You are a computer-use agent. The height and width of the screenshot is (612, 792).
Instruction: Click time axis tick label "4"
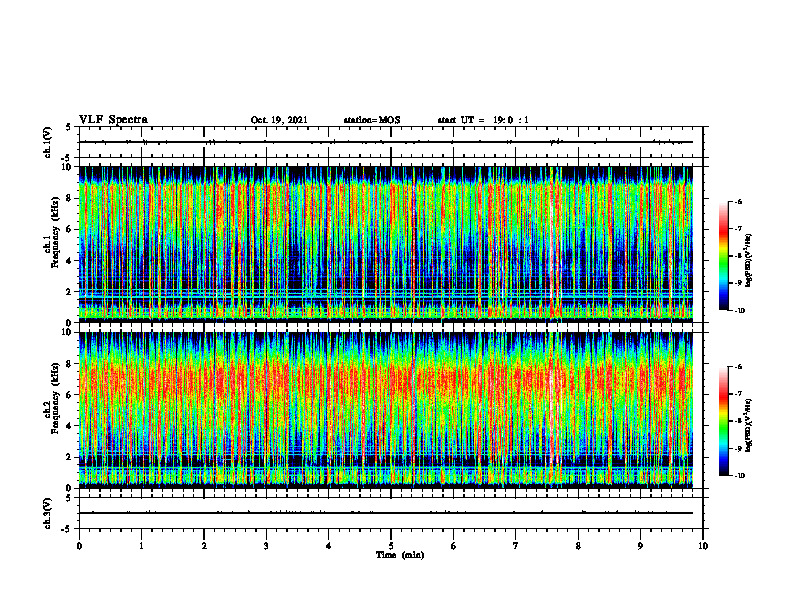(x=329, y=546)
